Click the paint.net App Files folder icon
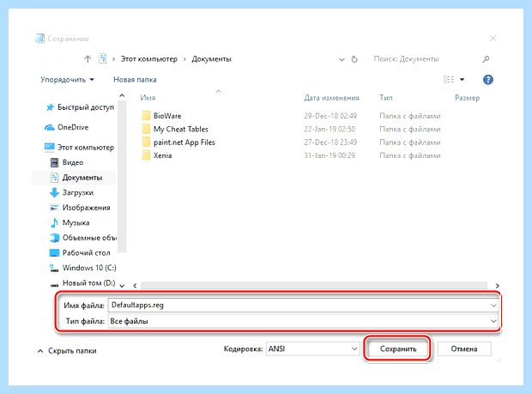Screen dimensions: 532x394 [146, 142]
